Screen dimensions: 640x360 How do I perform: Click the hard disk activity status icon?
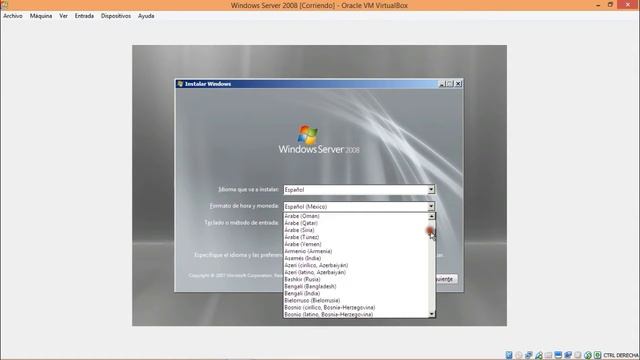click(509, 355)
